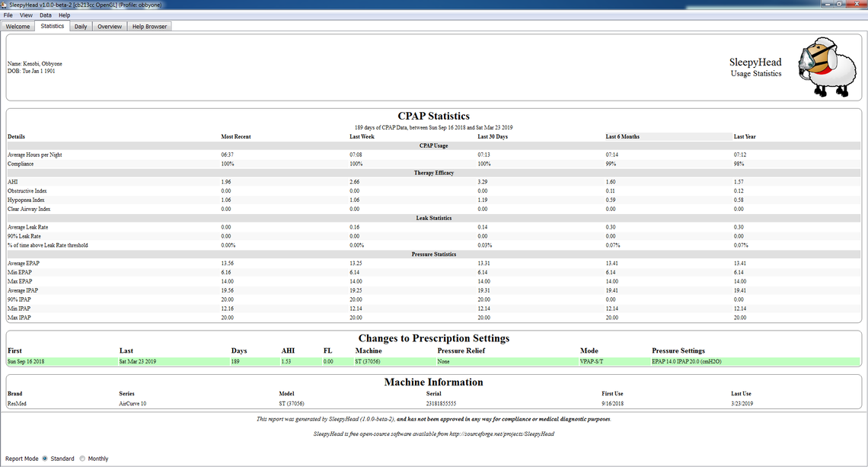Click the 'CPAP Statistics' heading
This screenshot has height=467, width=868.
click(433, 117)
